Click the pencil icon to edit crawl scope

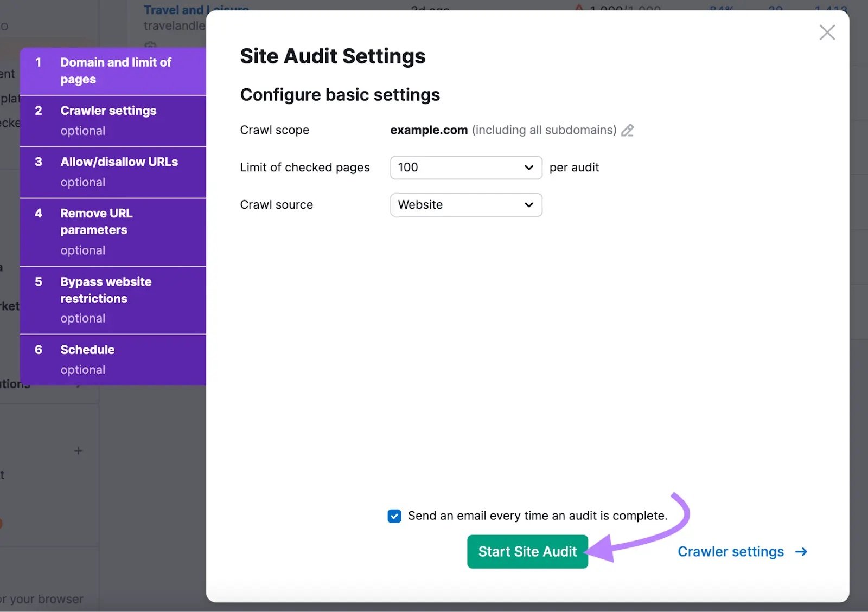pos(628,130)
